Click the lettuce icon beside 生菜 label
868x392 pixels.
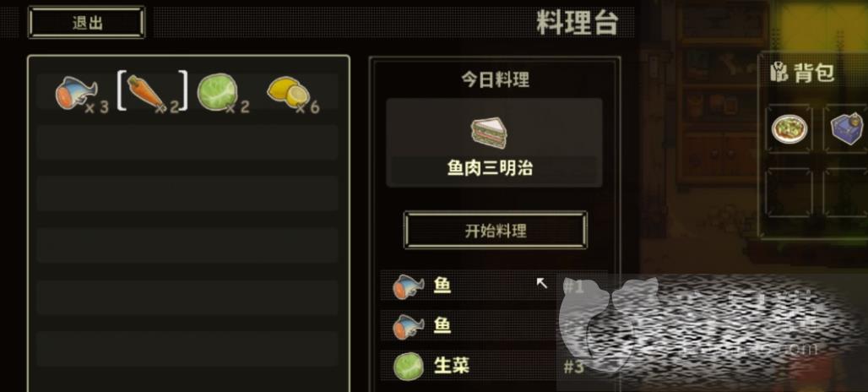(408, 367)
